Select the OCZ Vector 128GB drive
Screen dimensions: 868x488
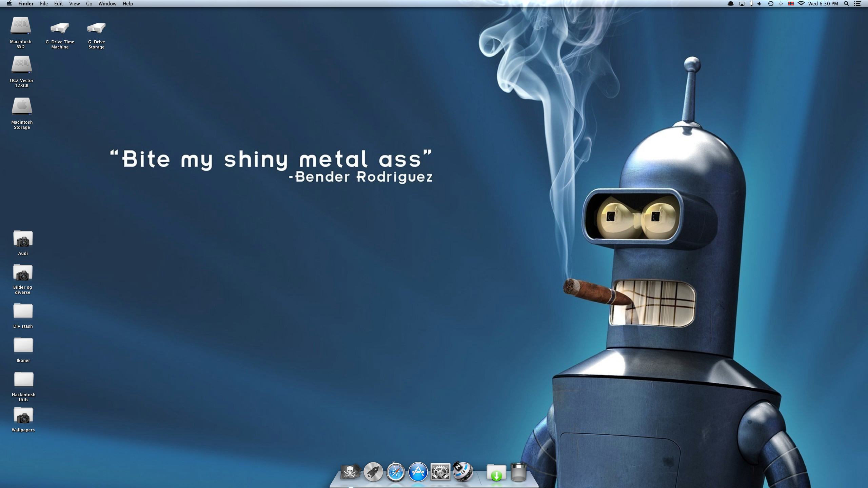[x=21, y=64]
